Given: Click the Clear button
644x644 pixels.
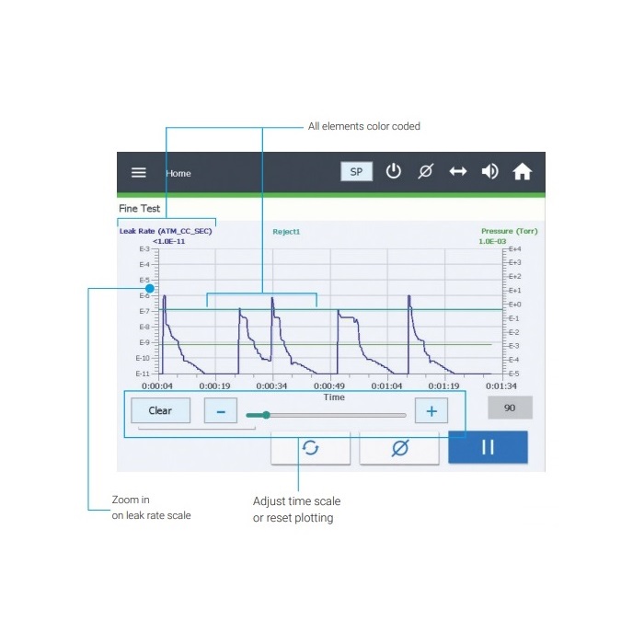Looking at the screenshot, I should 160,410.
